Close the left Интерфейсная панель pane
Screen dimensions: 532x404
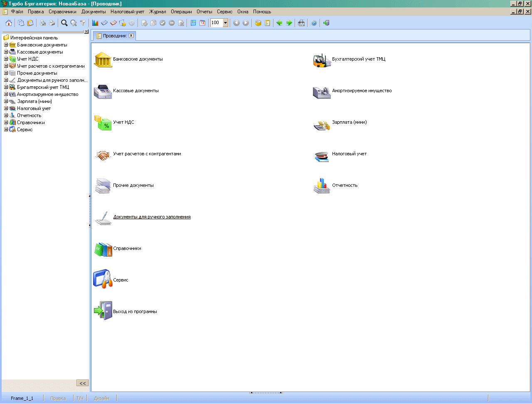pyautogui.click(x=86, y=32)
